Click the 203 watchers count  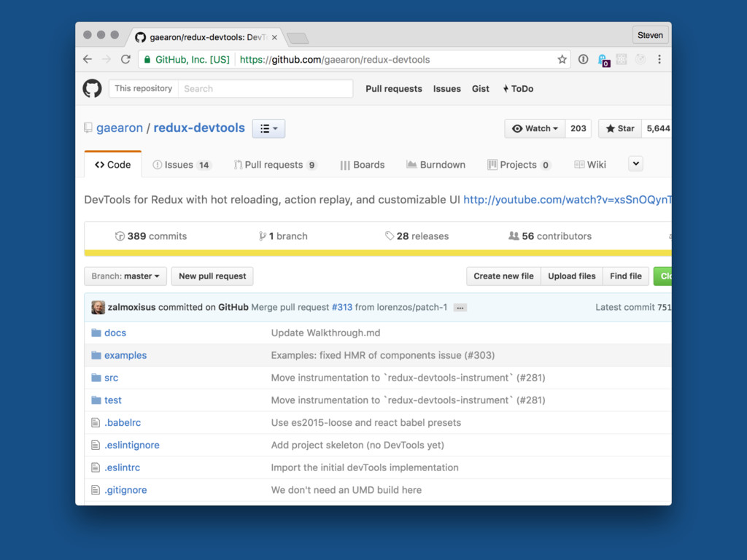[578, 128]
